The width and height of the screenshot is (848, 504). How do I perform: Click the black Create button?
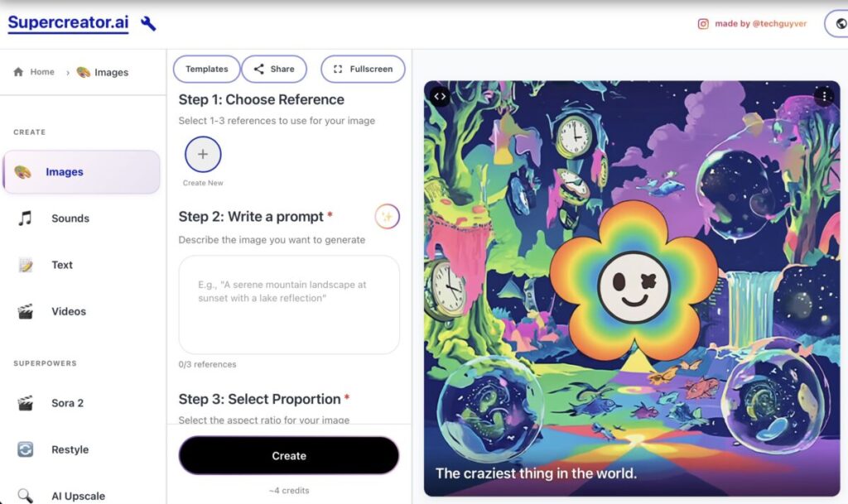pyautogui.click(x=289, y=456)
